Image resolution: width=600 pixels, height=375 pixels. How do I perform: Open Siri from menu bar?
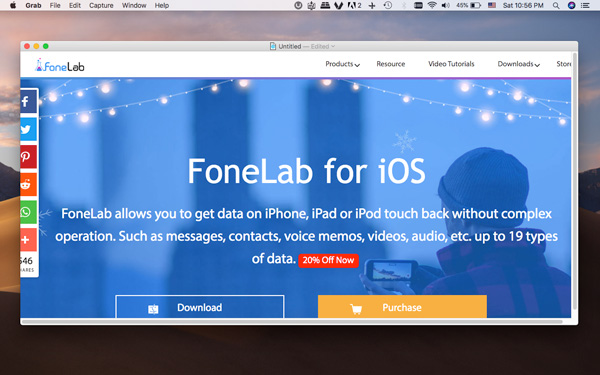click(x=571, y=5)
